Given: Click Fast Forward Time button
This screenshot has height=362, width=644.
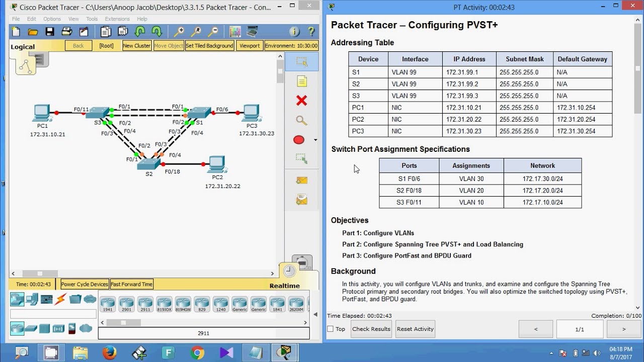Looking at the screenshot, I should [x=131, y=284].
